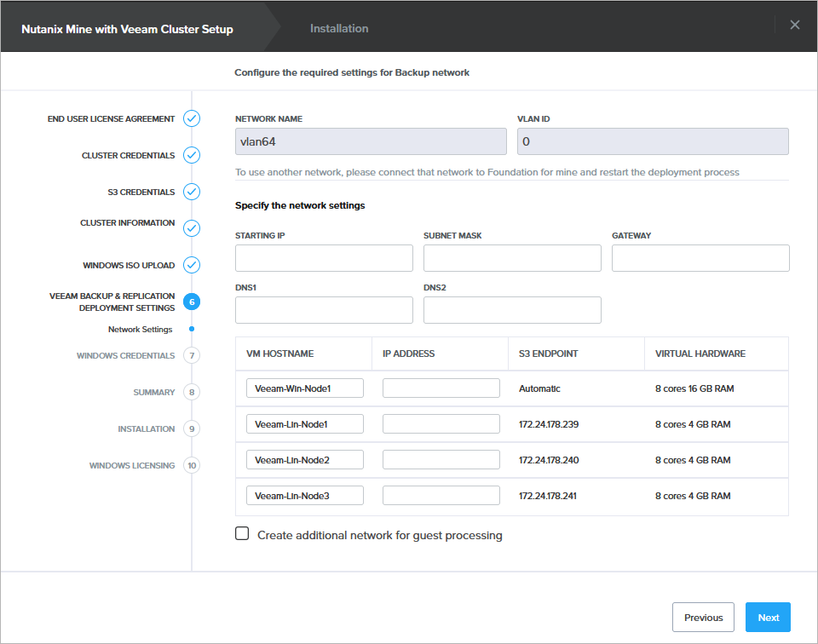Click into the DNS2 field
The width and height of the screenshot is (818, 644).
point(512,310)
